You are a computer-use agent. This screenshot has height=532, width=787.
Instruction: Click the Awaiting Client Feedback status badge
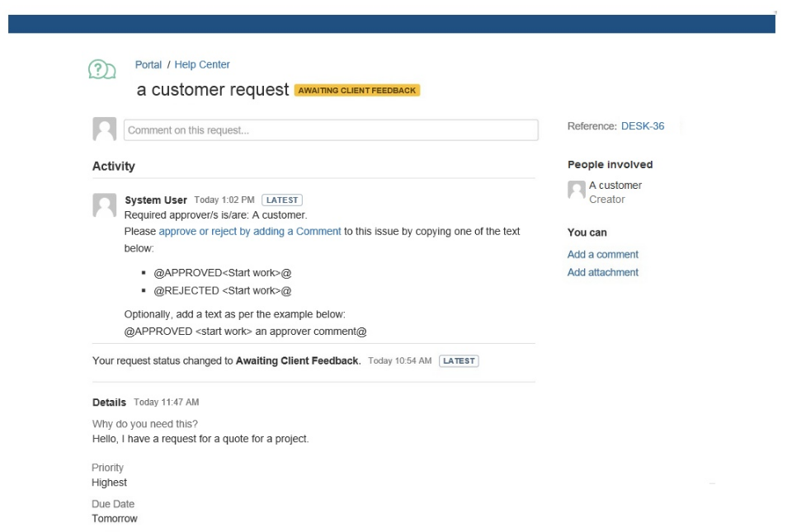click(x=357, y=91)
